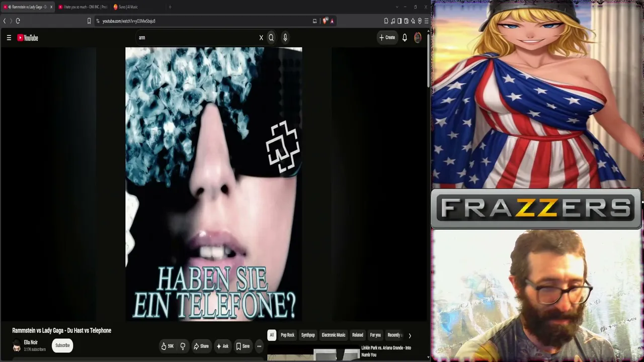Go to the YouTube home logo
Screen dimensions: 644x362
point(28,38)
